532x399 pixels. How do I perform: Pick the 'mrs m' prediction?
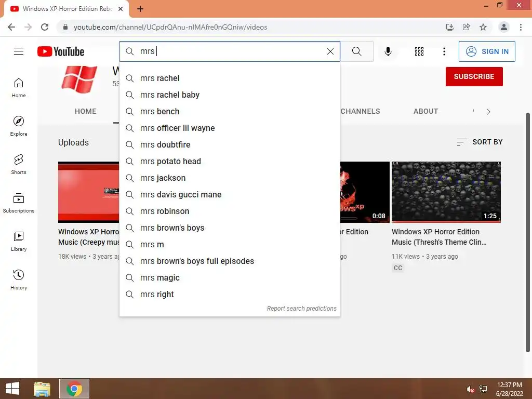229,244
